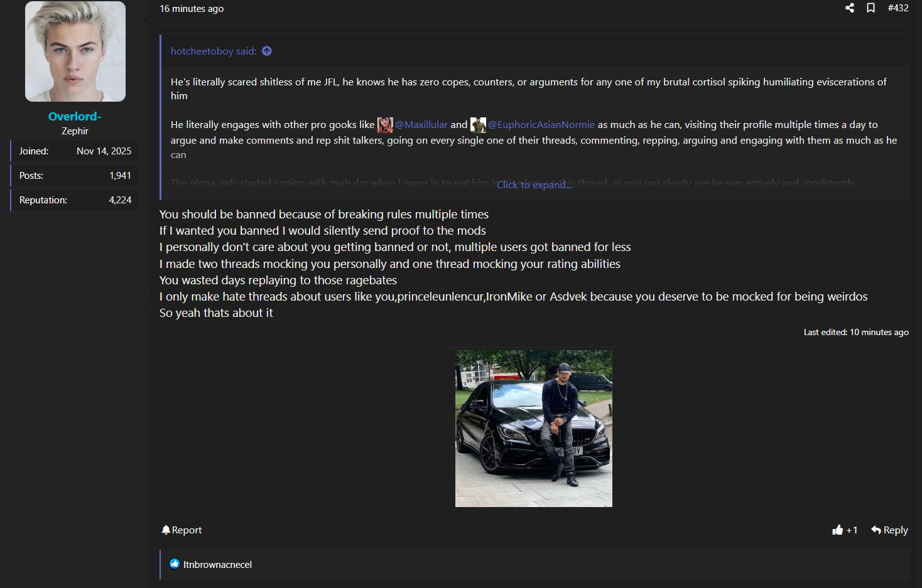The image size is (922, 588).
Task: Bookmark this post with the bookmark icon
Action: [870, 8]
